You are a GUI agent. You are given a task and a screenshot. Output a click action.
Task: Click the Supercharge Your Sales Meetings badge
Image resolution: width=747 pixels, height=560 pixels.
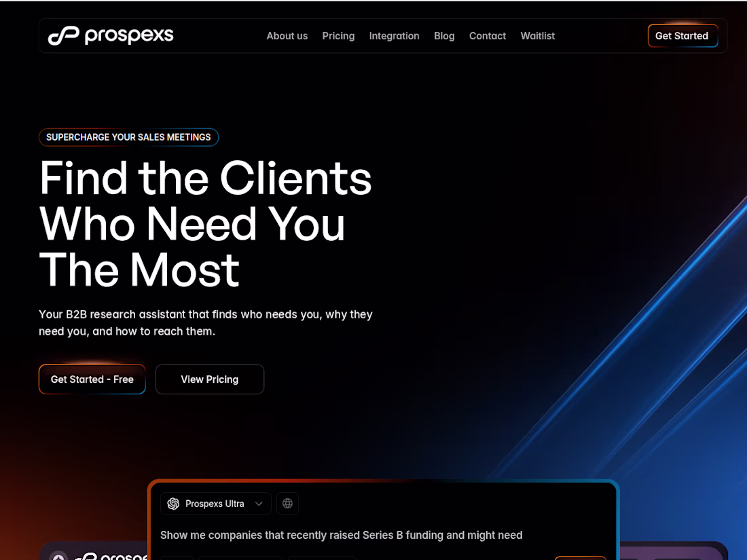(128, 137)
